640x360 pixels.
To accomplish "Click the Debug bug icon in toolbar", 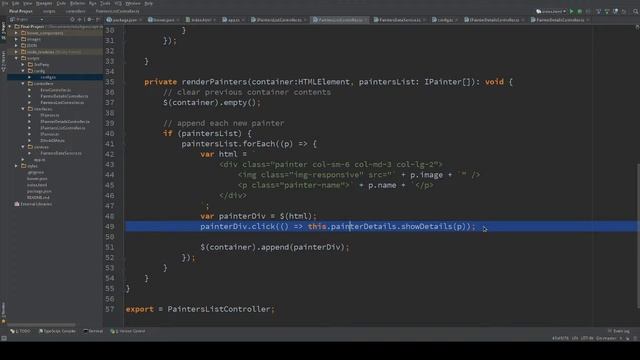I will [x=580, y=11].
